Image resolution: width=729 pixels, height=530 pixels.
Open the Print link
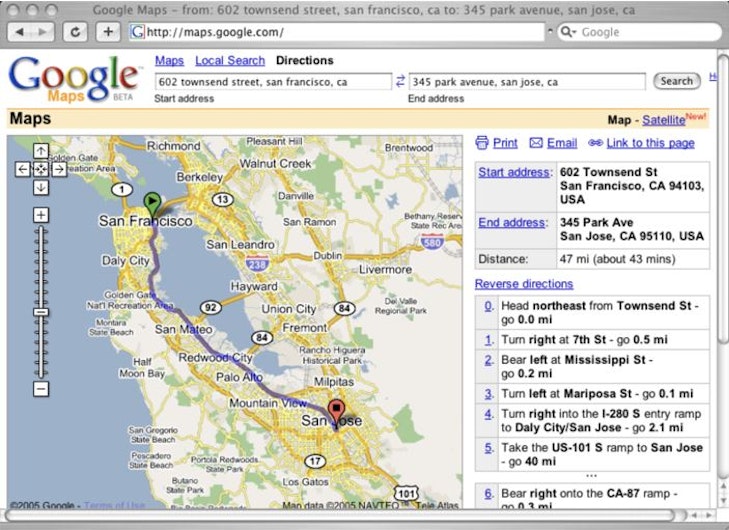pos(505,143)
